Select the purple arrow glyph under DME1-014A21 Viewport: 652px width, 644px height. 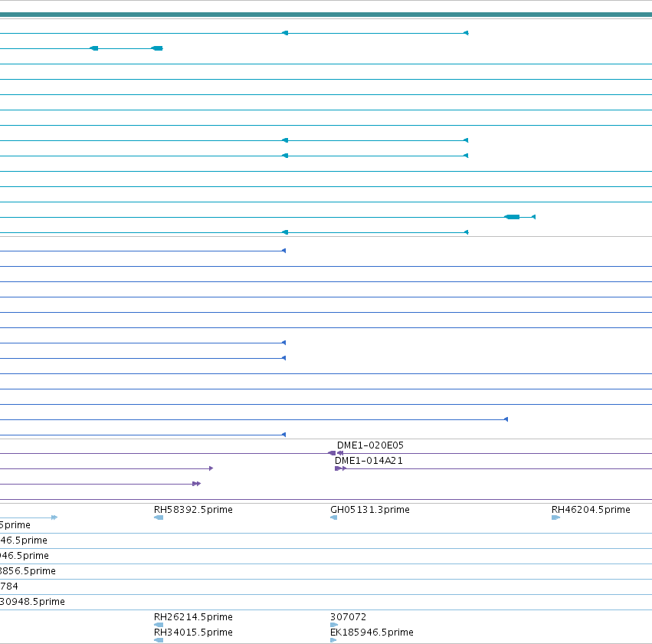tap(340, 468)
